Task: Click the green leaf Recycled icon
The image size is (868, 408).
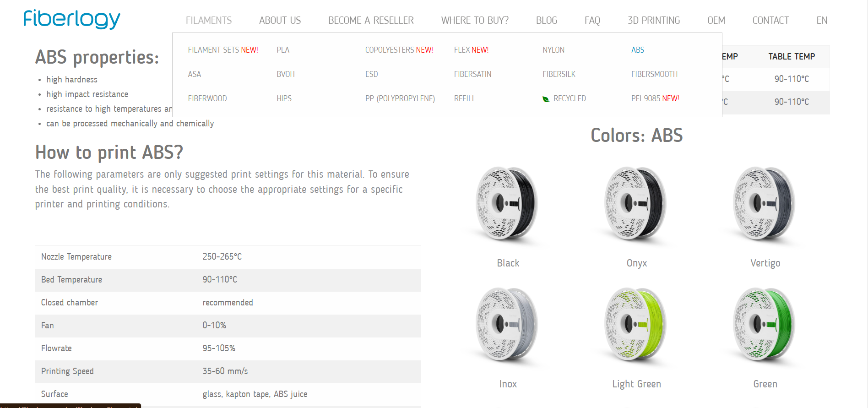Action: (546, 99)
